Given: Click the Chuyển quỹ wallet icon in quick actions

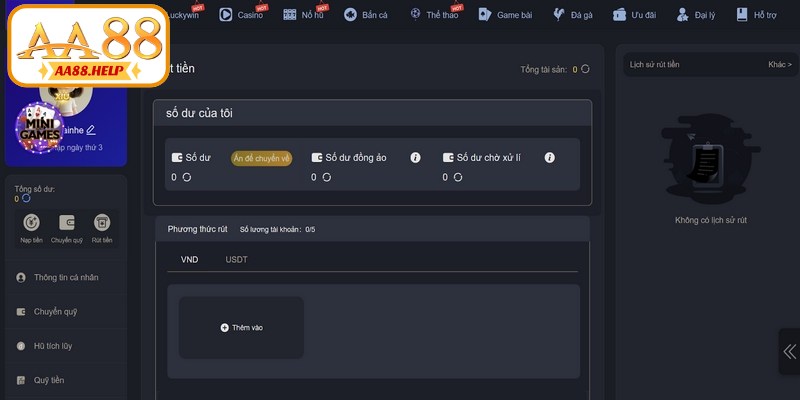Looking at the screenshot, I should pyautogui.click(x=67, y=223).
